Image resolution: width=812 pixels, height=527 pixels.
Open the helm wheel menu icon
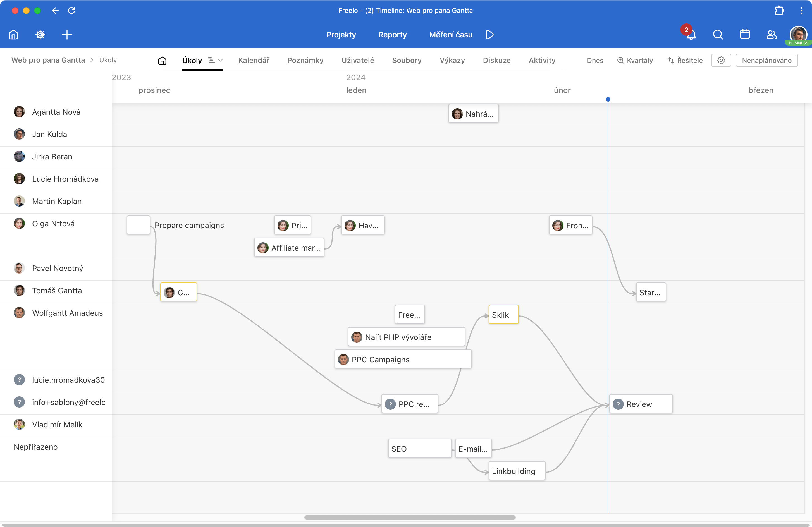point(40,35)
